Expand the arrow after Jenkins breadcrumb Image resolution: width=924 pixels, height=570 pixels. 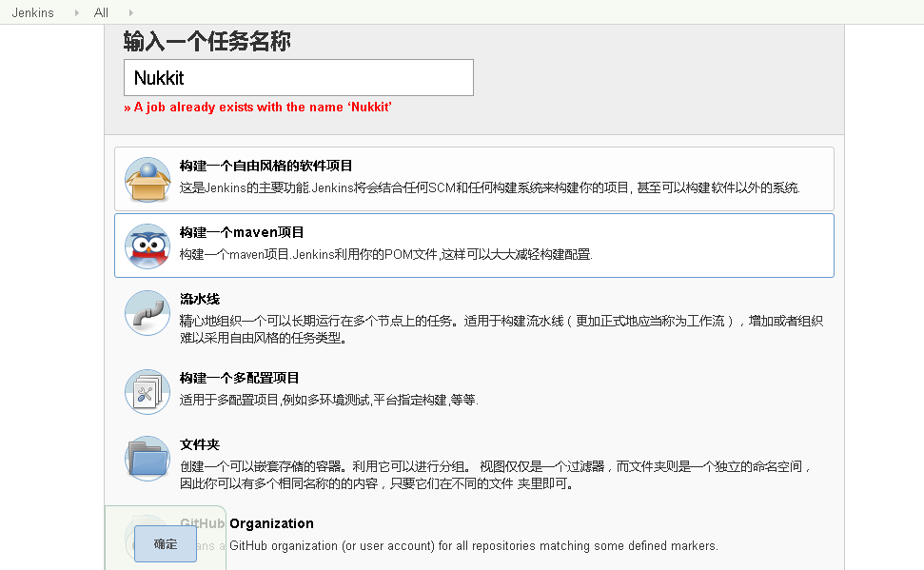(77, 12)
